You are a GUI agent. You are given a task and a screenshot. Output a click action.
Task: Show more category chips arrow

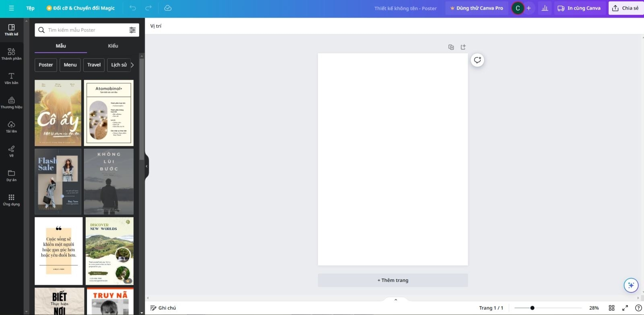pos(132,65)
